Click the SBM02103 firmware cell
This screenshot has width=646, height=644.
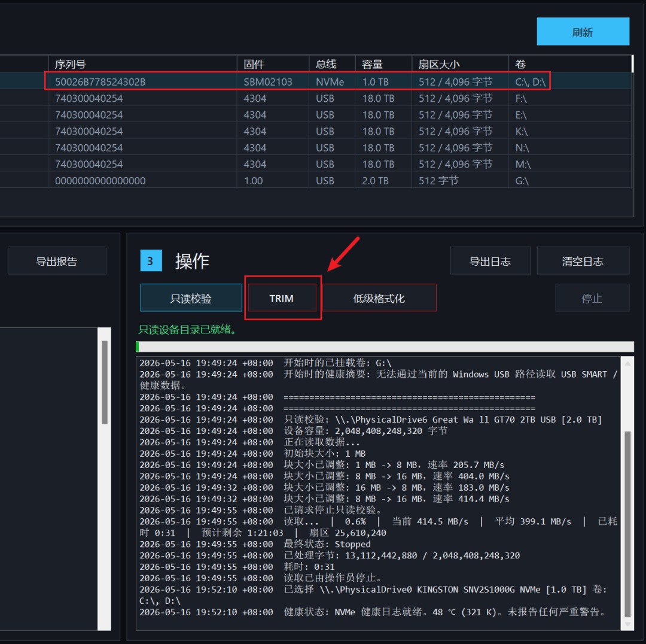(268, 81)
